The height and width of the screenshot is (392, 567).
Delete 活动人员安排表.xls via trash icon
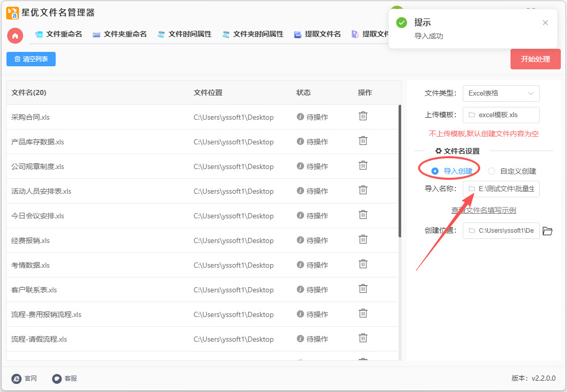363,190
